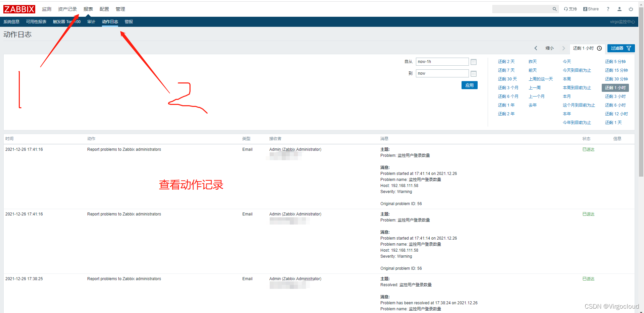Select range 上周的这一天
The height and width of the screenshot is (313, 644).
click(541, 79)
